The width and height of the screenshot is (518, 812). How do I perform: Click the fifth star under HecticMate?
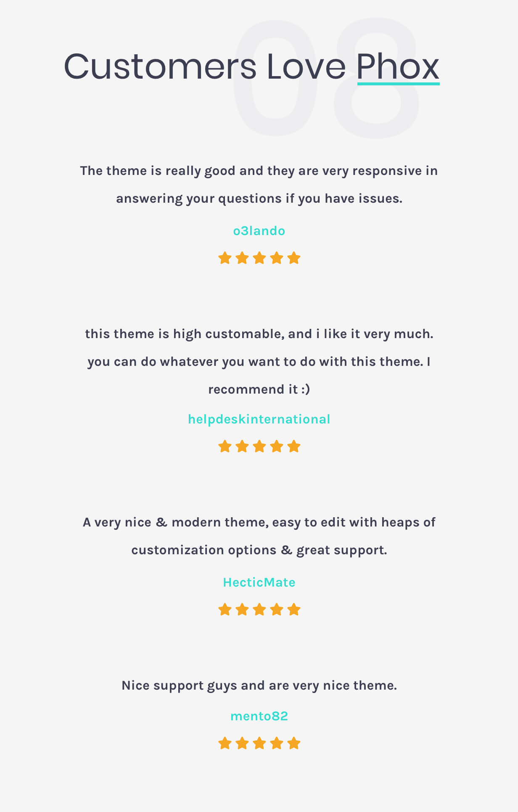click(294, 609)
